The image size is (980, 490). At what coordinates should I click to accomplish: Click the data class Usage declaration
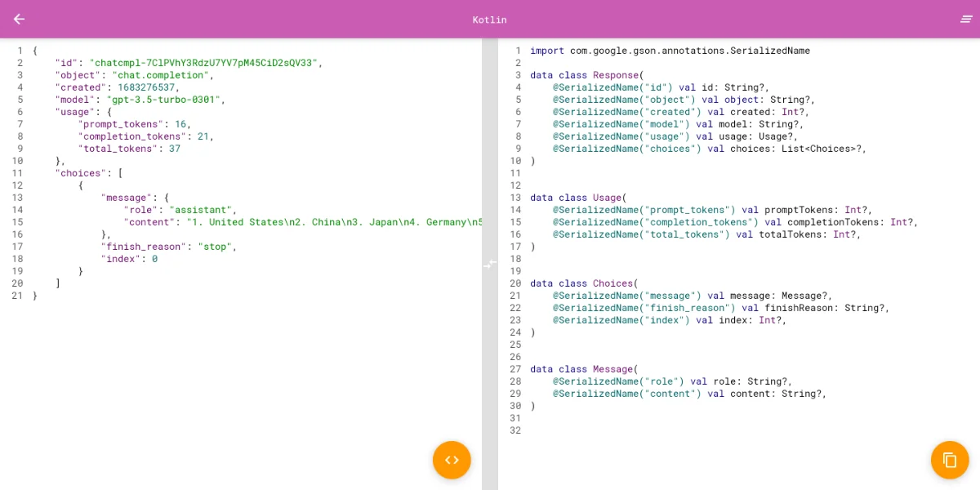click(x=580, y=197)
